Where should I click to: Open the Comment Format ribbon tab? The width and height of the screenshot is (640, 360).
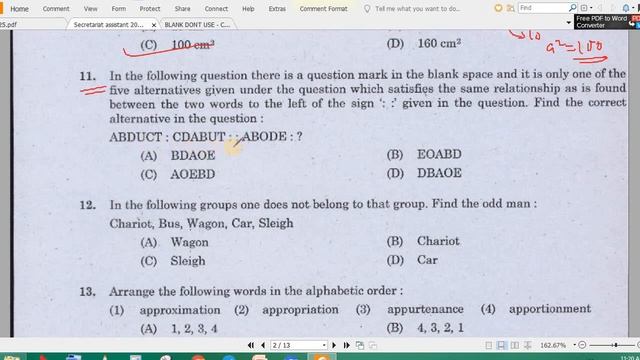[324, 9]
